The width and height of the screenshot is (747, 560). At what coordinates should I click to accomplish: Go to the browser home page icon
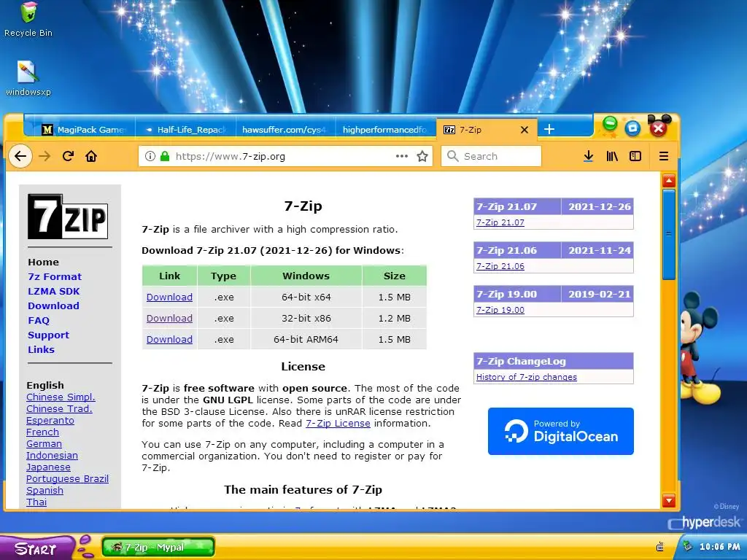point(91,156)
